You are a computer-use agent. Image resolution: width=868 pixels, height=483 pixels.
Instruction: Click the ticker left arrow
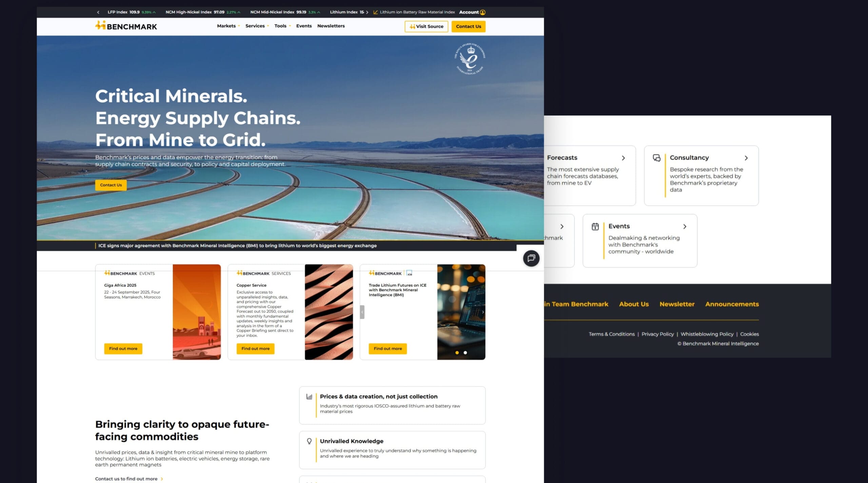(x=98, y=12)
